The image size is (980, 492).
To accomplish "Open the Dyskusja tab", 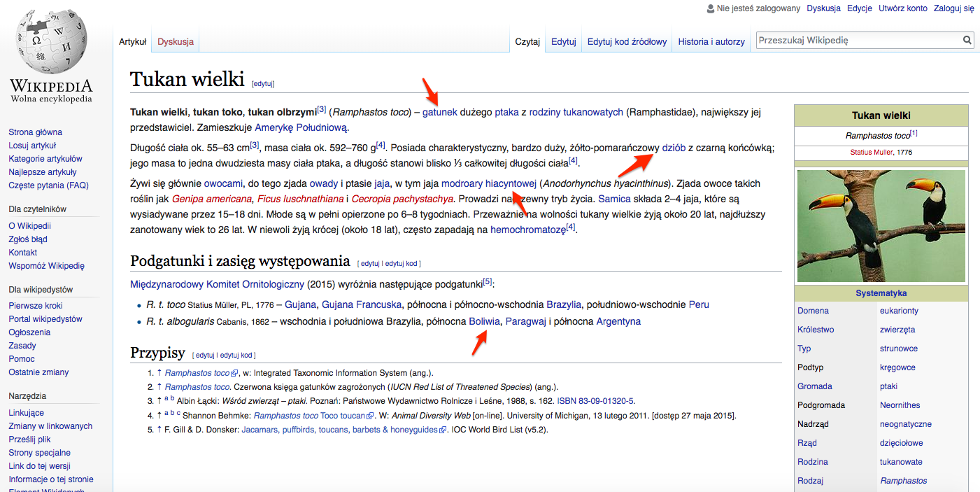I will pyautogui.click(x=176, y=41).
